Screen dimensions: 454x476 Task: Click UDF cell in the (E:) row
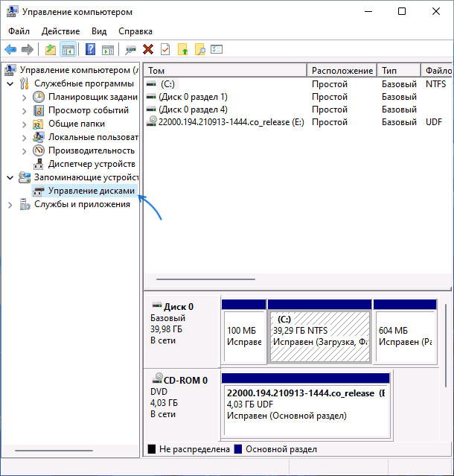click(433, 122)
